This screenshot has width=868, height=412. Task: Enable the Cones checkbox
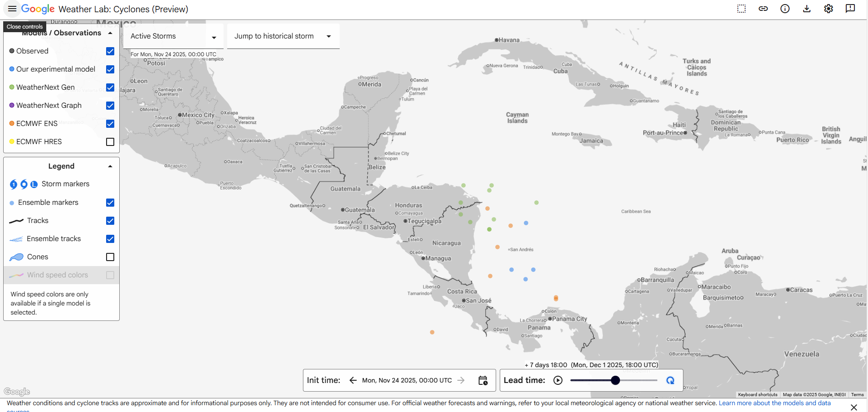(110, 257)
